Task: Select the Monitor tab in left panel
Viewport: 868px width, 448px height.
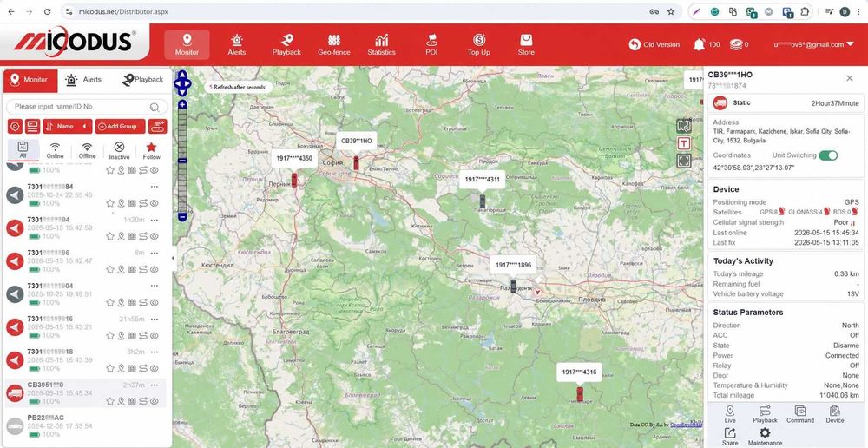Action: tap(30, 80)
